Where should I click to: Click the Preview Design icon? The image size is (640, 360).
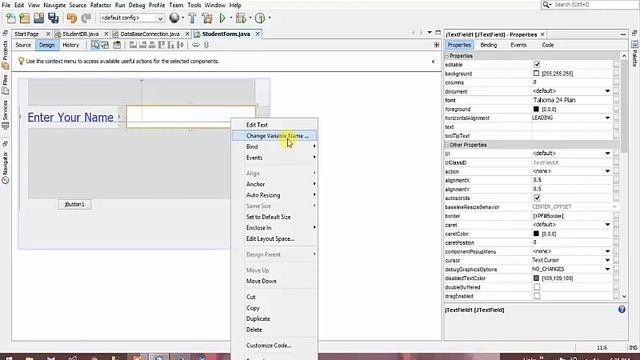[x=117, y=45]
